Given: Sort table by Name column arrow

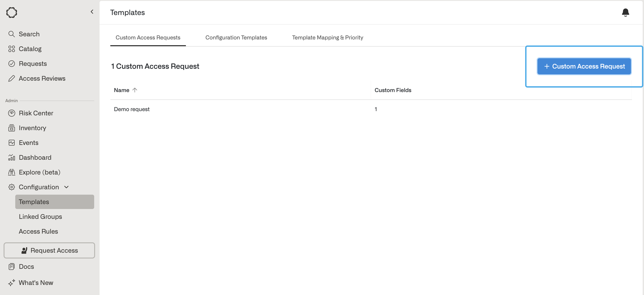Looking at the screenshot, I should pyautogui.click(x=135, y=90).
